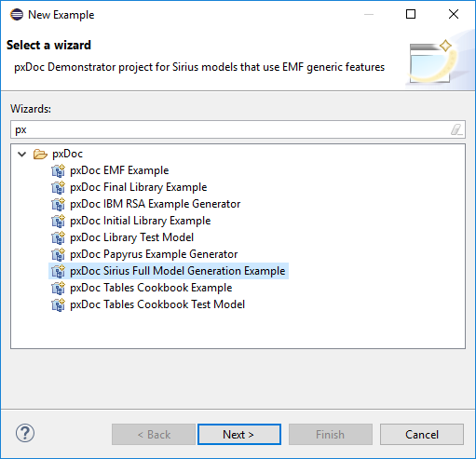Select pxDoc Tables Cookbook Example
Screen dimensions: 476x459
pyautogui.click(x=151, y=288)
